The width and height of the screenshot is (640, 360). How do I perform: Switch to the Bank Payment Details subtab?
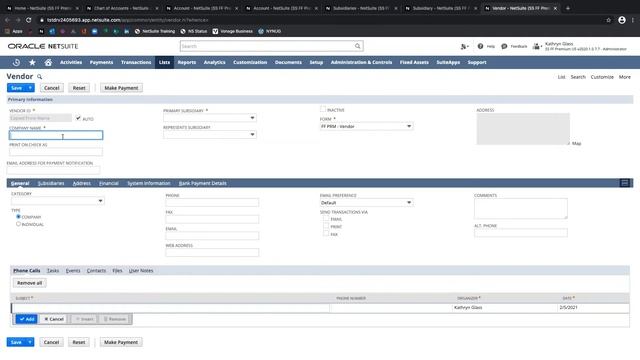202,183
